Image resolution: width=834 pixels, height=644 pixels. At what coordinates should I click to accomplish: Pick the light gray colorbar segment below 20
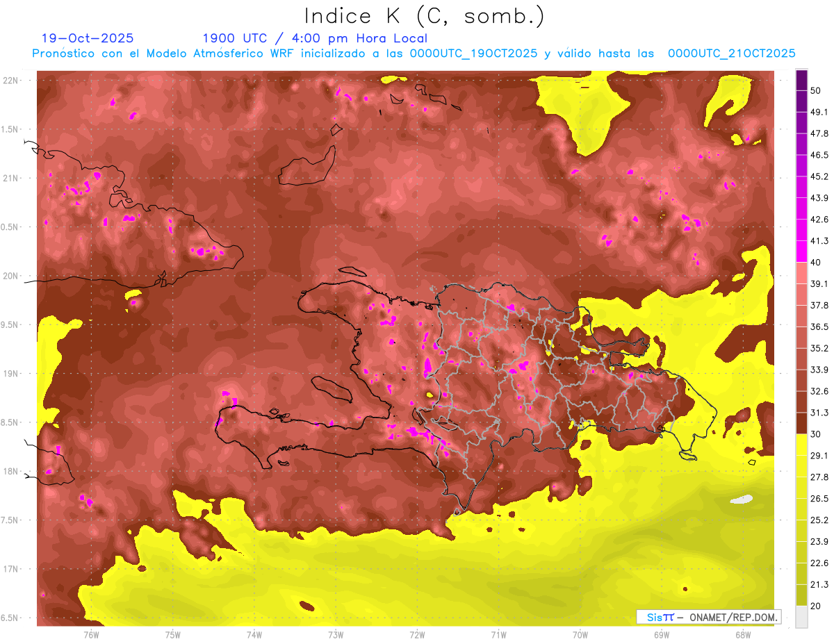(x=801, y=617)
